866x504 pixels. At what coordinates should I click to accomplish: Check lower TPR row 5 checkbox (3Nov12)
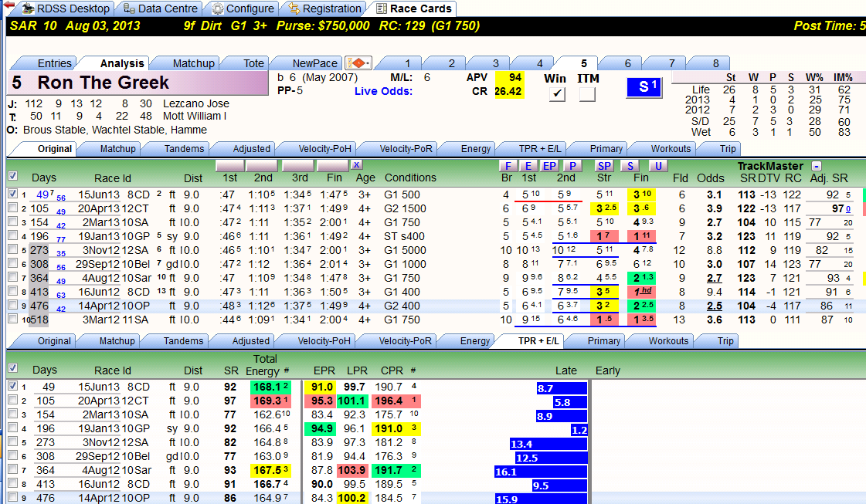(12, 441)
